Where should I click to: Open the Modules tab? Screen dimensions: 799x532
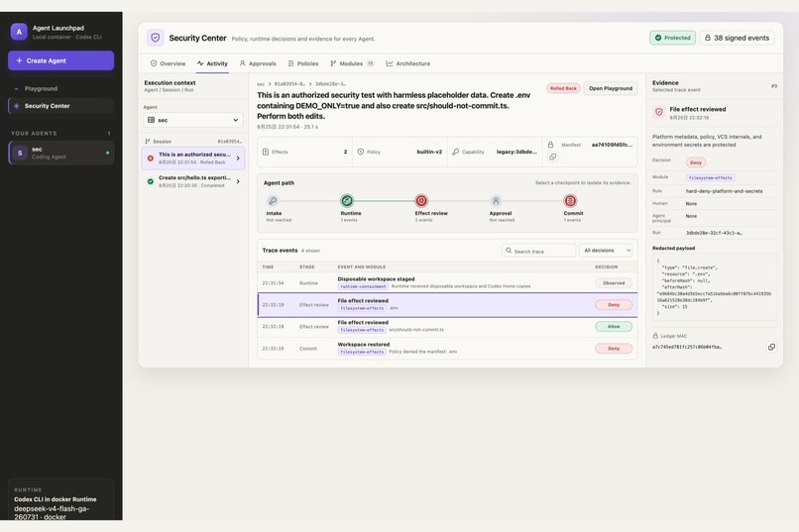[x=352, y=63]
